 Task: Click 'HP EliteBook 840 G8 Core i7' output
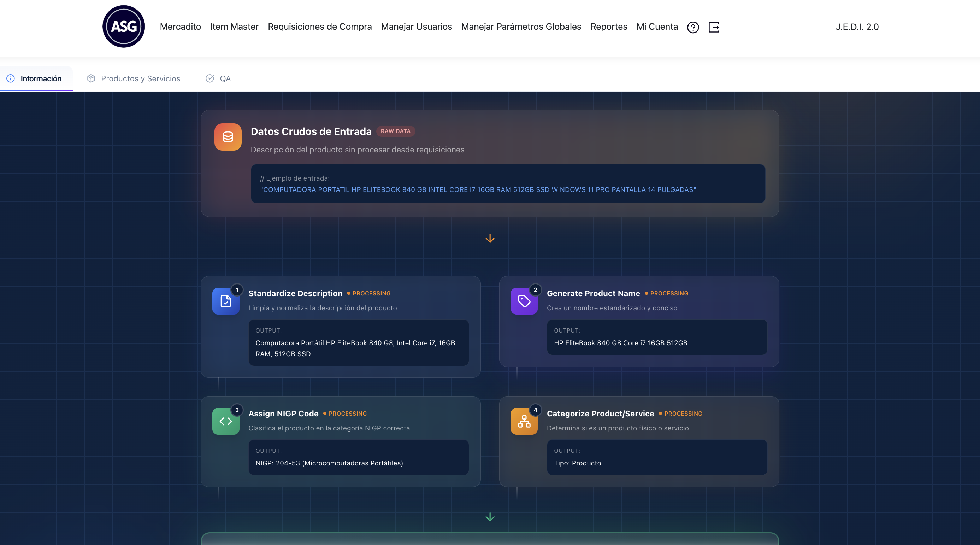coord(620,343)
